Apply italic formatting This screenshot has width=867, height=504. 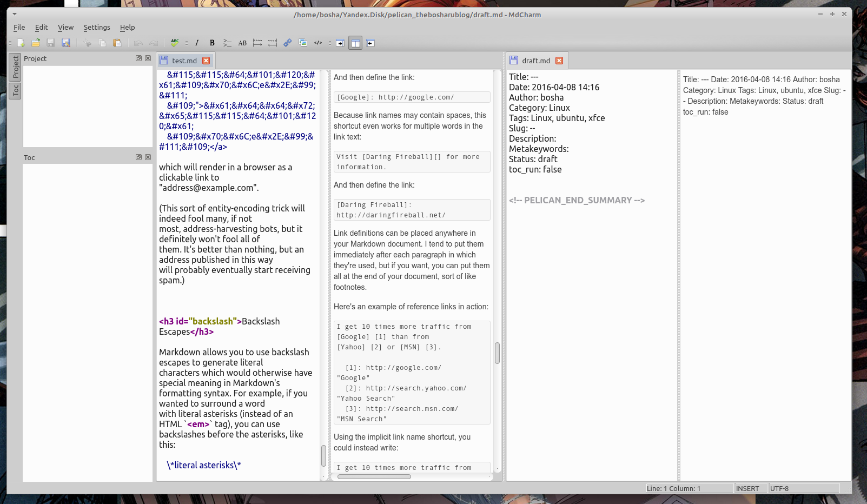tap(197, 43)
